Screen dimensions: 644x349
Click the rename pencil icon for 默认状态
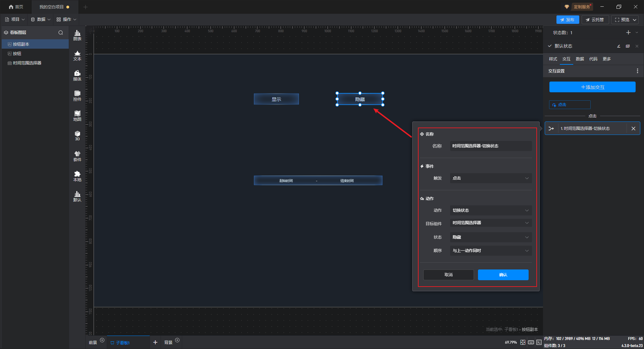coord(619,46)
